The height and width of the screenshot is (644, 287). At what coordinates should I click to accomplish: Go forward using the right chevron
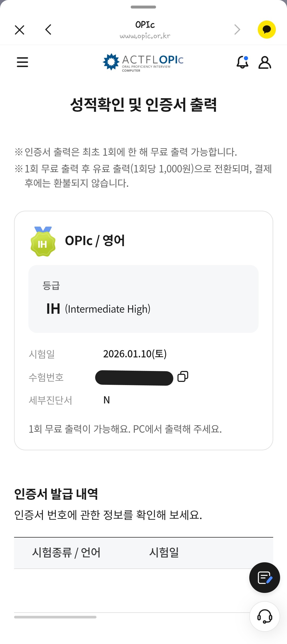point(237,30)
